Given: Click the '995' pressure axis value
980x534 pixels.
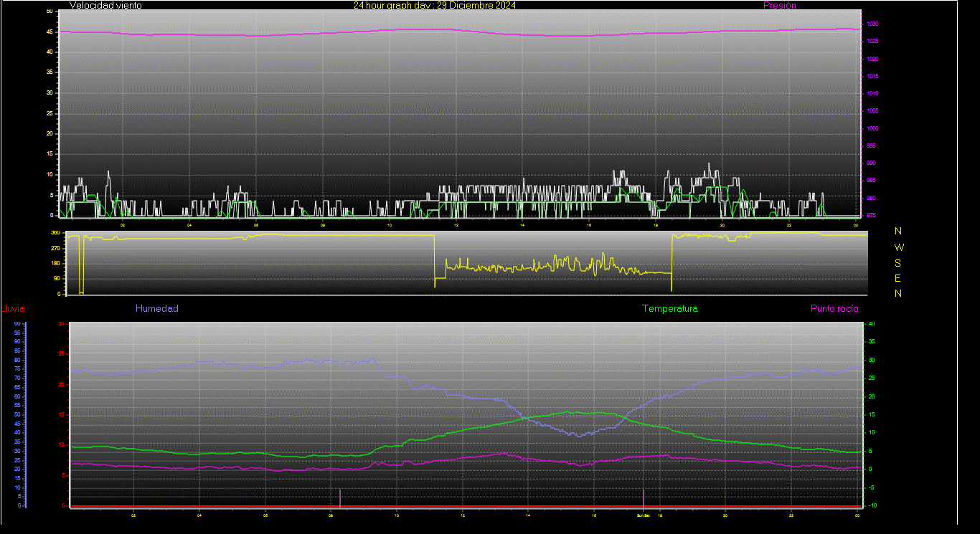Looking at the screenshot, I should point(871,146).
